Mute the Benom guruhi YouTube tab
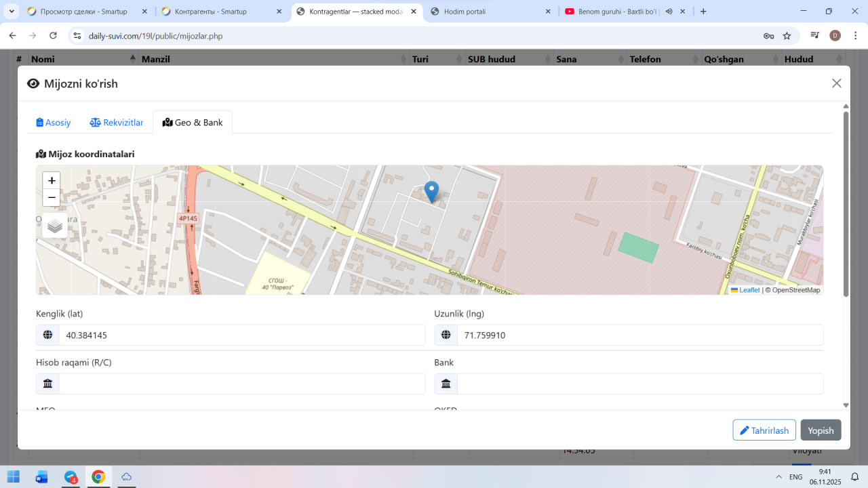The image size is (868, 488). point(669,12)
